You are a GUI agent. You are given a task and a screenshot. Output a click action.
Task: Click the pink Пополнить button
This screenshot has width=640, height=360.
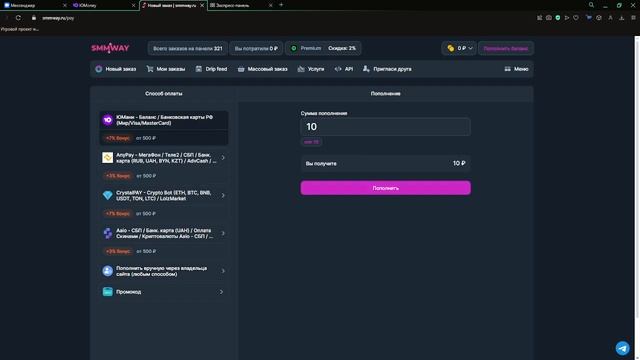pyautogui.click(x=385, y=188)
